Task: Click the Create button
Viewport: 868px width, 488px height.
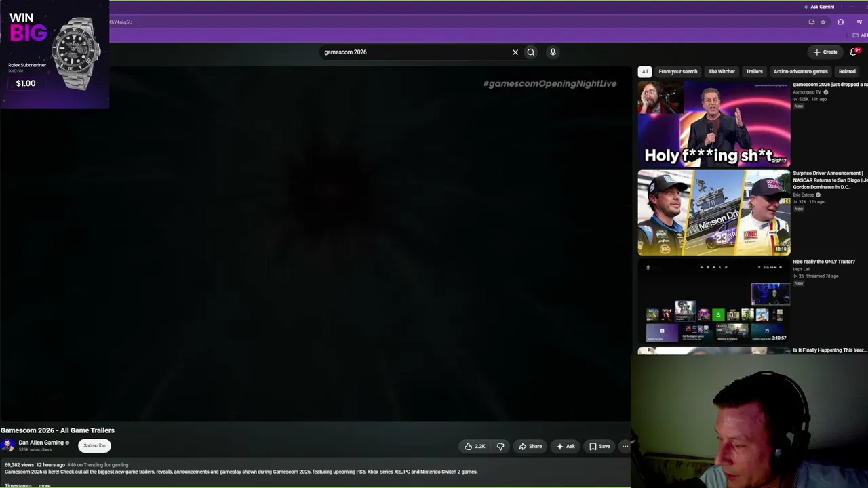Action: point(826,52)
